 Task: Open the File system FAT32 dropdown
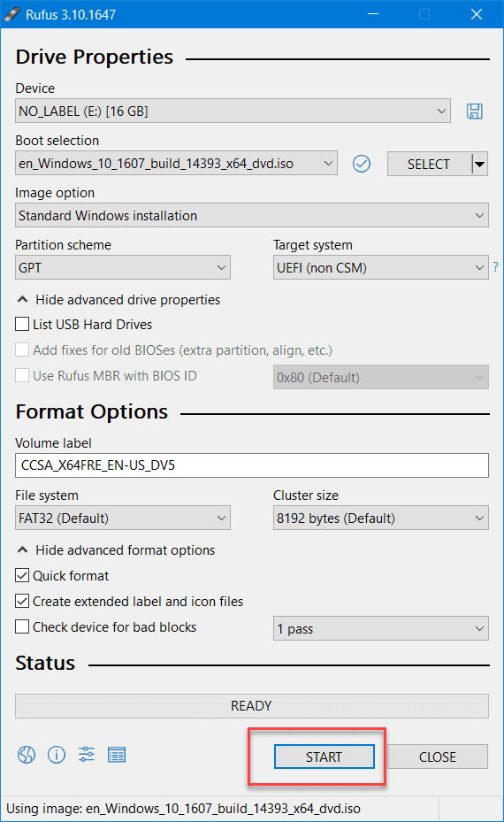click(x=123, y=518)
